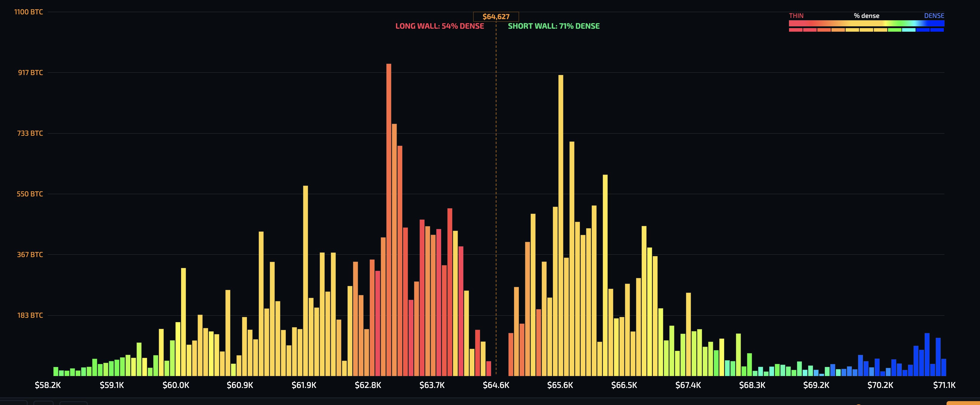Select the SHORT WALL: 71% DENSE label

tap(554, 26)
